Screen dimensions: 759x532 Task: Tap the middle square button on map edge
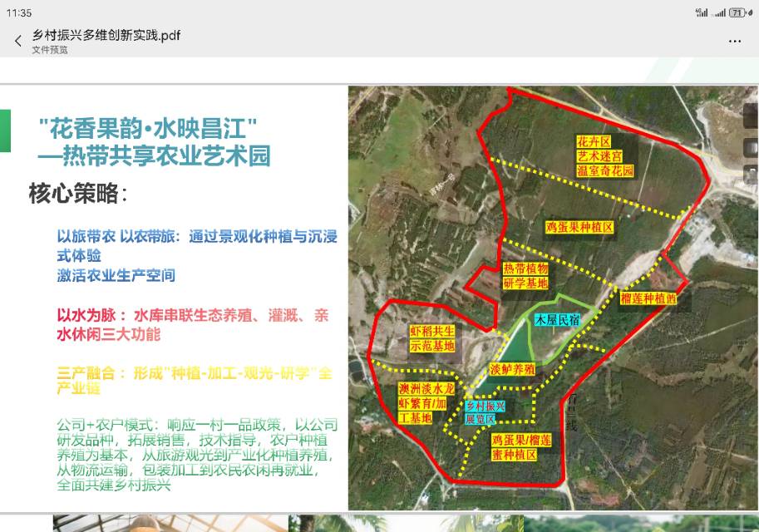click(x=749, y=147)
